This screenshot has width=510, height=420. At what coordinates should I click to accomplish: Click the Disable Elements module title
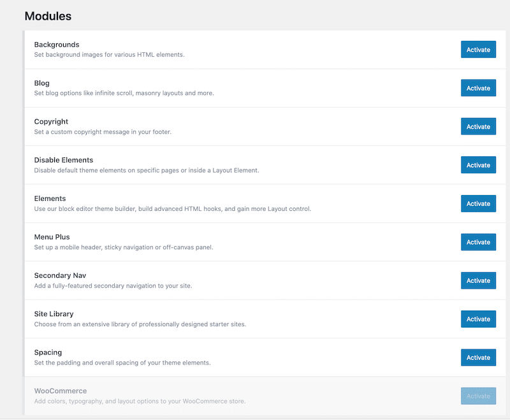click(x=64, y=160)
